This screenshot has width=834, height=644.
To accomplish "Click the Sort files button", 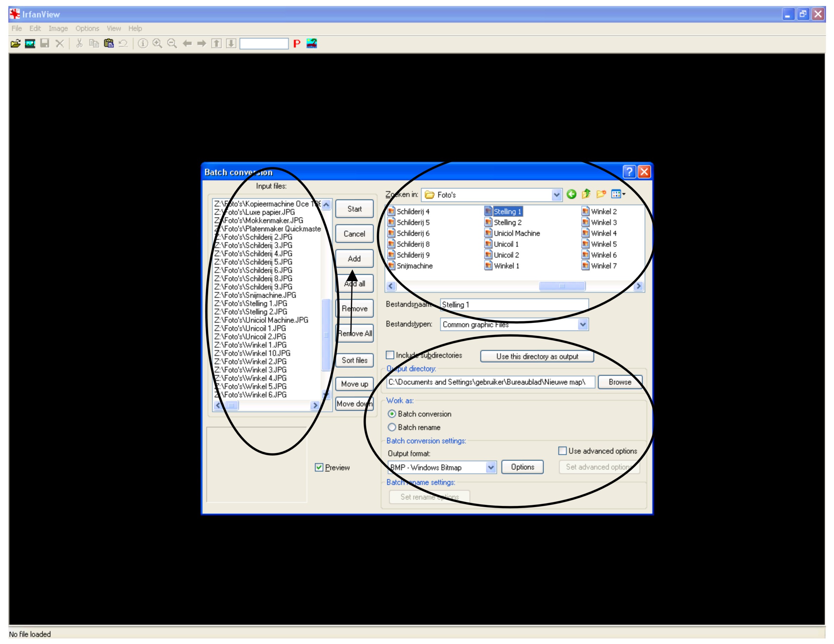I will click(355, 360).
